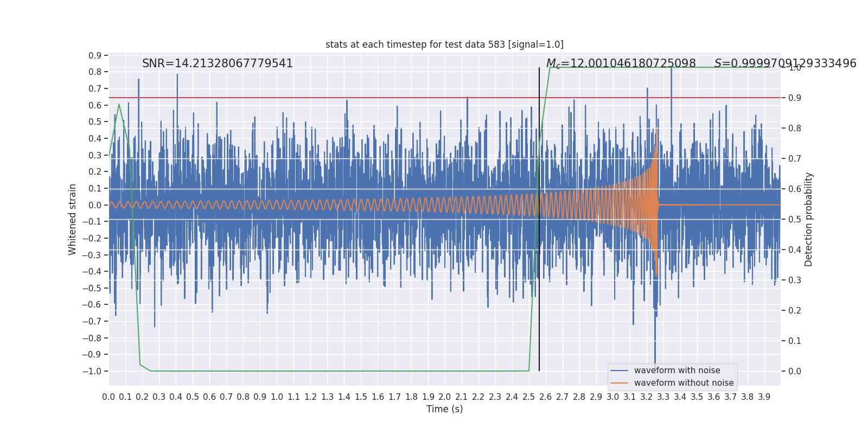
Task: Click the S=0.9999 score annotation
Action: point(785,63)
